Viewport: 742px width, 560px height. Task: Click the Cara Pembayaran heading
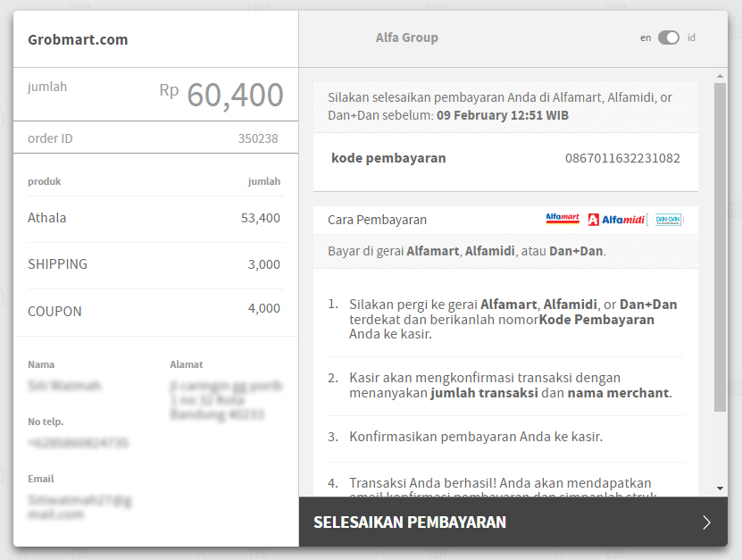click(x=377, y=220)
